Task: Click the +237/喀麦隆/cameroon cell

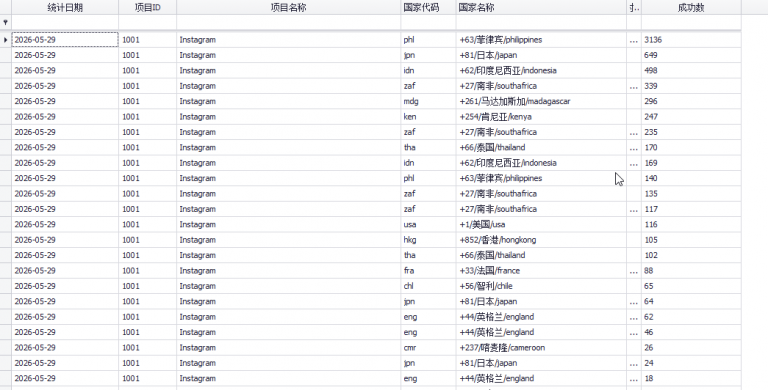Action: tap(541, 348)
